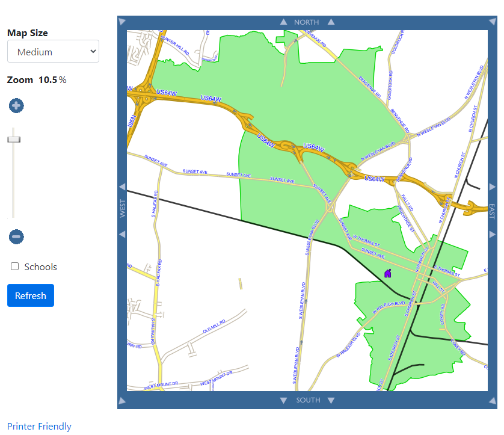Pan map using the bottom-left corner arrow
This screenshot has height=435, width=504.
coord(122,401)
